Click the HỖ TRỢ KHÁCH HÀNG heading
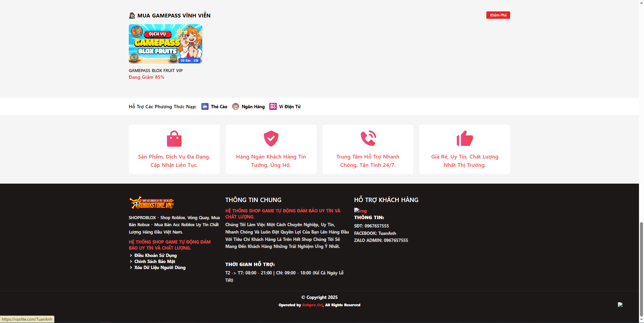The height and width of the screenshot is (323, 644). coord(386,200)
